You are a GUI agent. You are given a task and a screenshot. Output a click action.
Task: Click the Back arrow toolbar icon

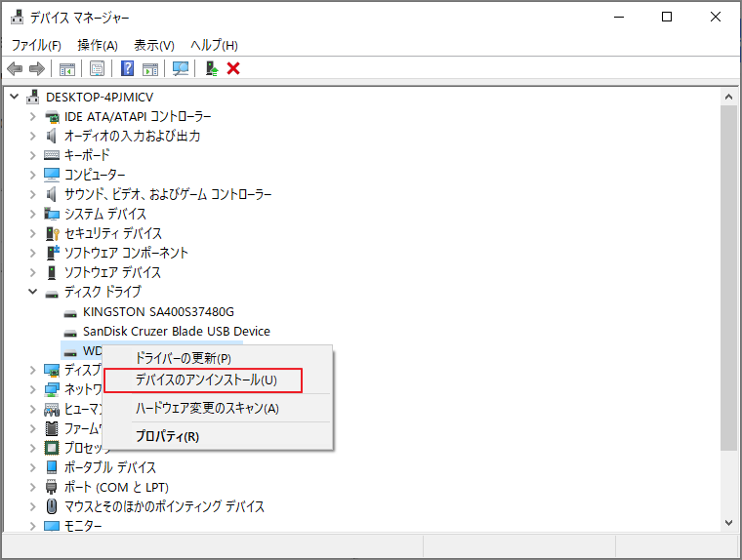(16, 69)
